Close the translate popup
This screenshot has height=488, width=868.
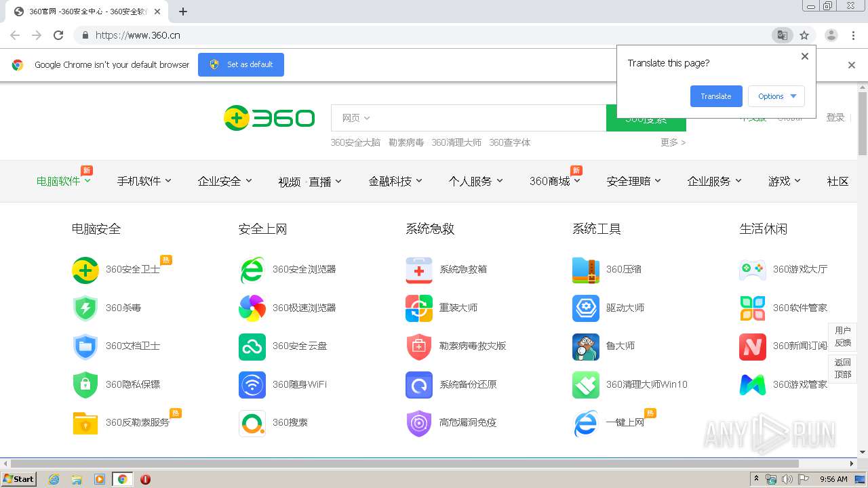805,56
